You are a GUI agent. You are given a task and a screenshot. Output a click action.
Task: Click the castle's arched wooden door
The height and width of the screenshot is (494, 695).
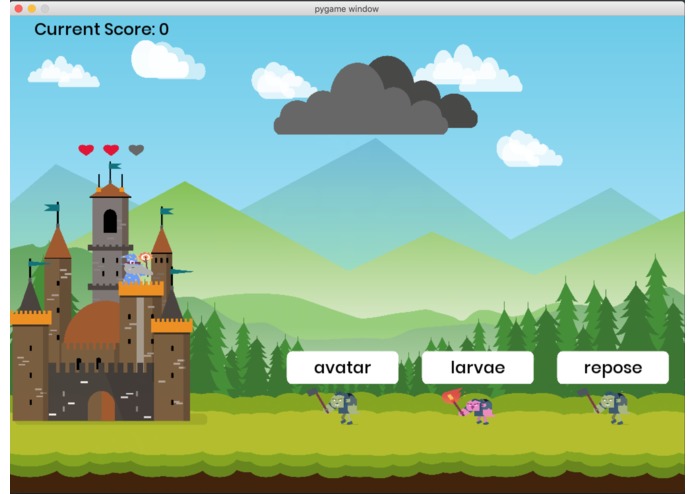(x=102, y=405)
